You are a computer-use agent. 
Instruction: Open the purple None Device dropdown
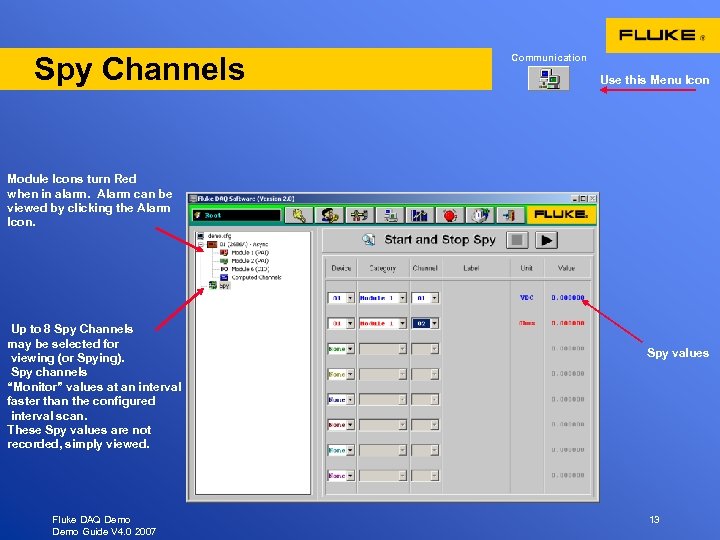[350, 476]
